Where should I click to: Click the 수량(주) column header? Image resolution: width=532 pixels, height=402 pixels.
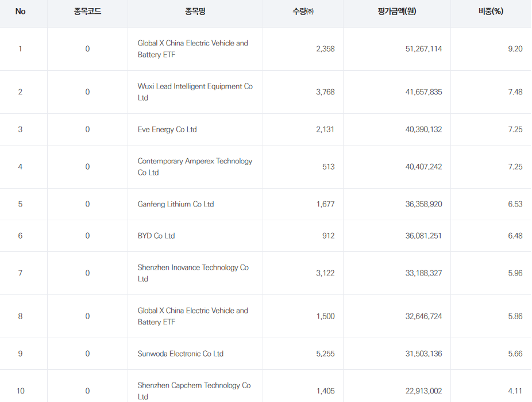coord(303,11)
